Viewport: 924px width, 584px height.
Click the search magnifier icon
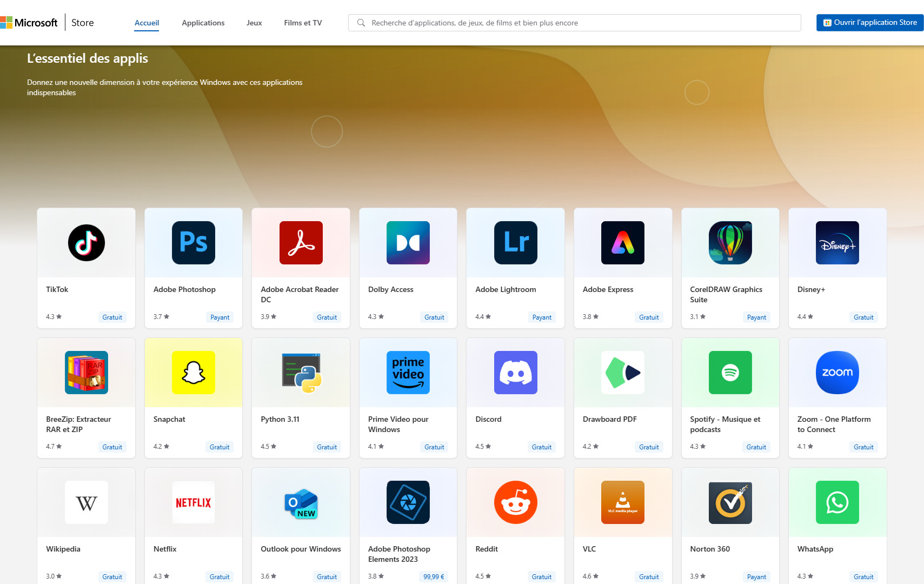click(361, 23)
